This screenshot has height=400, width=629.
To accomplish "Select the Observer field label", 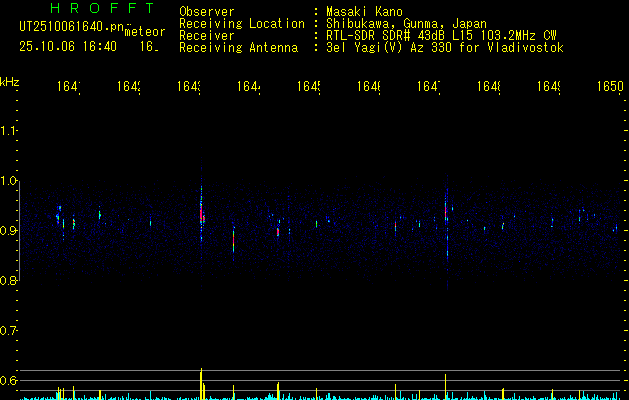I will (x=207, y=12).
